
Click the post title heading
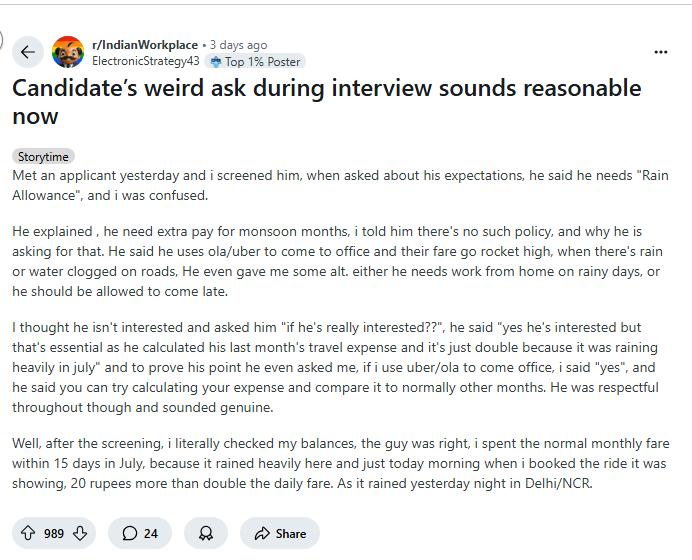[x=327, y=102]
